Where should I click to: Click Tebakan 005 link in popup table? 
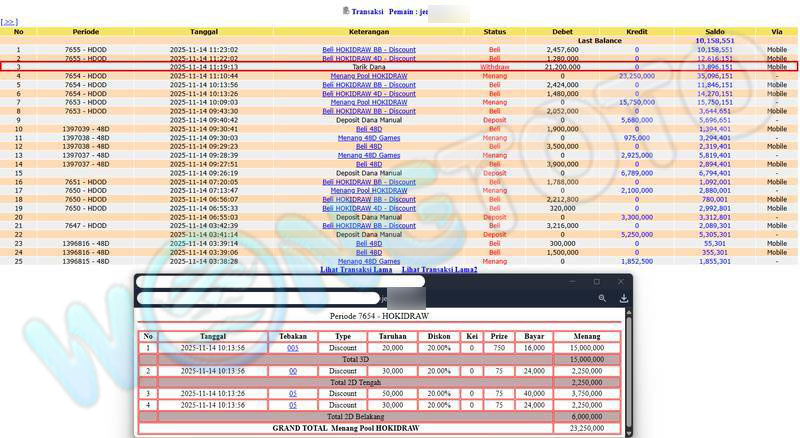pyautogui.click(x=292, y=348)
